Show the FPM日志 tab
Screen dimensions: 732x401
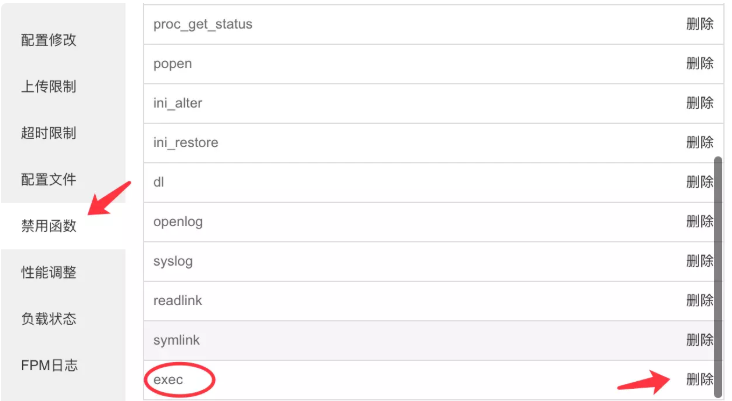(49, 365)
